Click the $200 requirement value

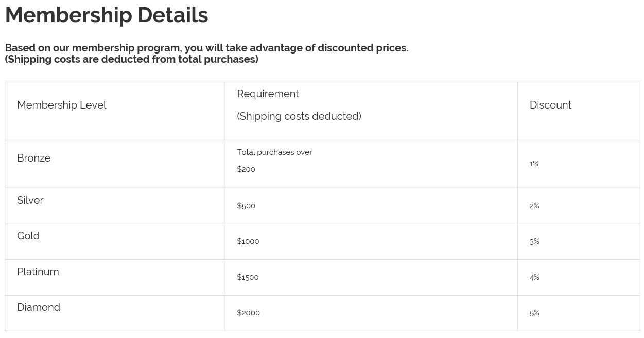(246, 169)
